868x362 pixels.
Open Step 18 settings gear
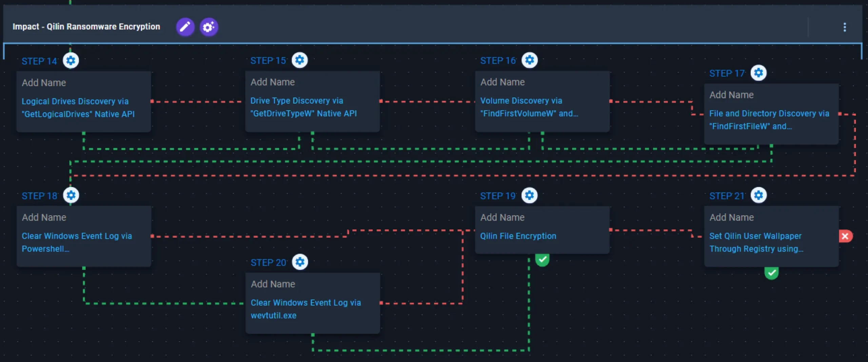pos(71,195)
